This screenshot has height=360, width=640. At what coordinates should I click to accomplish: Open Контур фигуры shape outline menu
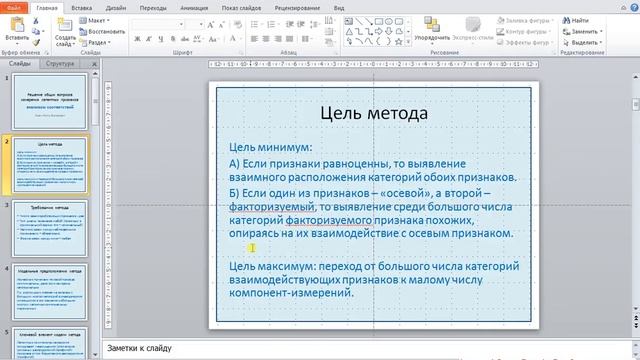tap(523, 31)
